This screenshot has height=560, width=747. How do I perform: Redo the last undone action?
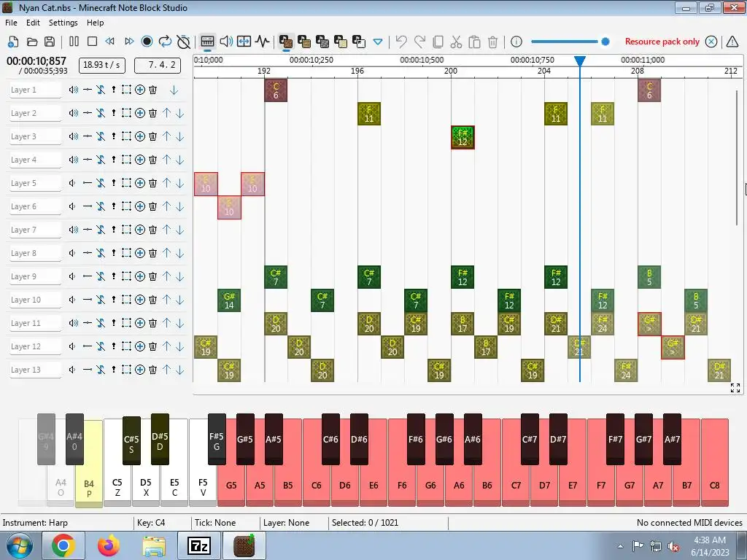[x=419, y=42]
